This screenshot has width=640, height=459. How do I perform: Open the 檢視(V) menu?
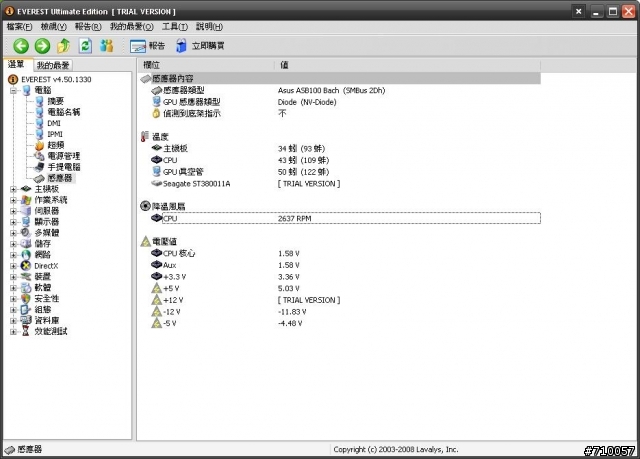click(53, 27)
